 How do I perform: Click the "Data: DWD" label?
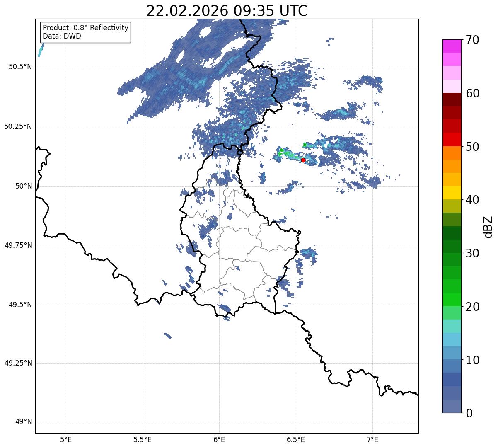coord(62,36)
